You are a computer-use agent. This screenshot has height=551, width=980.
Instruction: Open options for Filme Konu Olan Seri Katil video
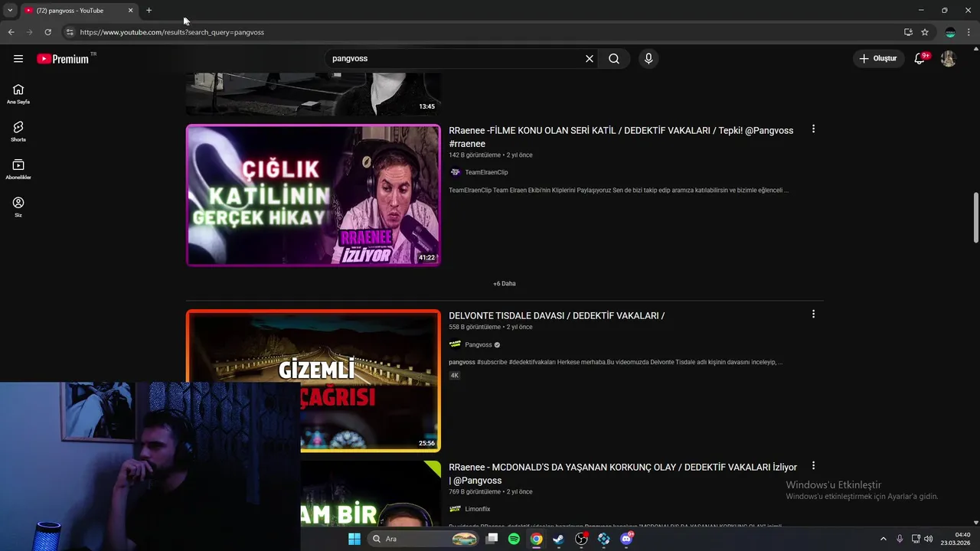[813, 129]
